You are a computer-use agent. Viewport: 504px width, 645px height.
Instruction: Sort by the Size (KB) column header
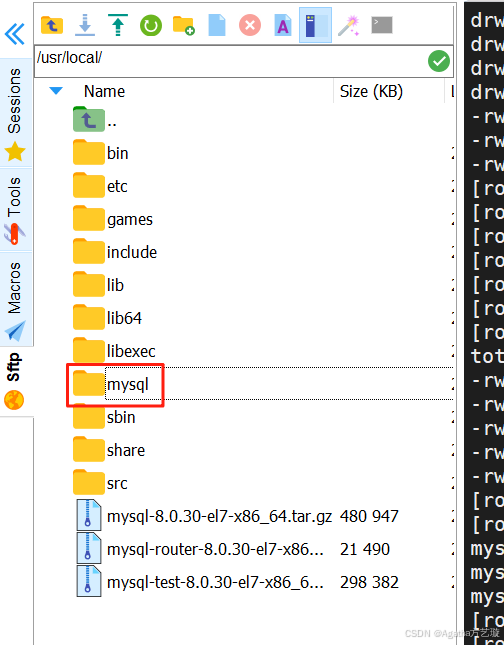[x=371, y=91]
